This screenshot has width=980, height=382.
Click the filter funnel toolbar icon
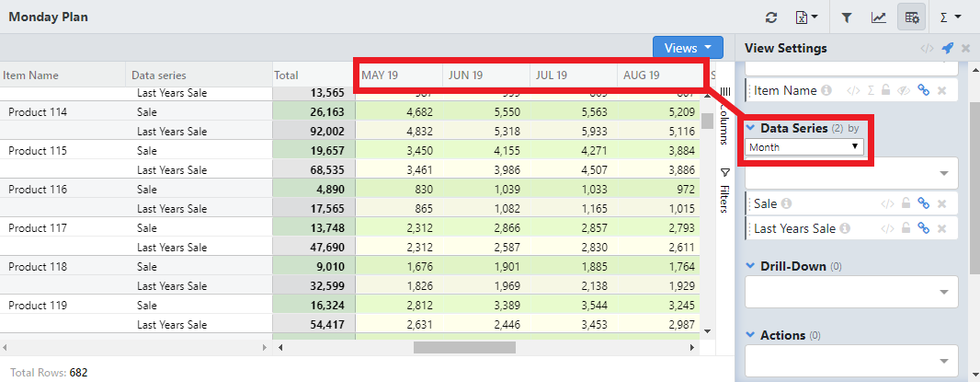(x=848, y=17)
